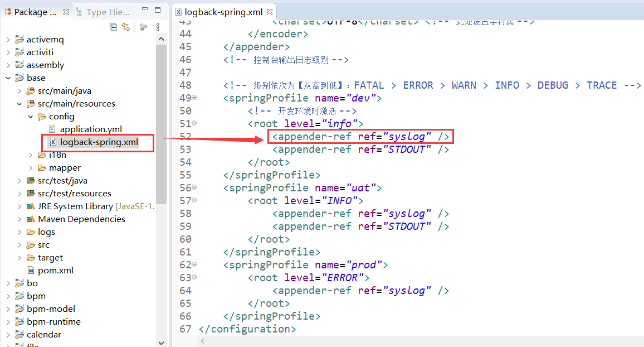Maximize the Package Explorer panel
Screen dimensions: 644x347
pos(158,10)
